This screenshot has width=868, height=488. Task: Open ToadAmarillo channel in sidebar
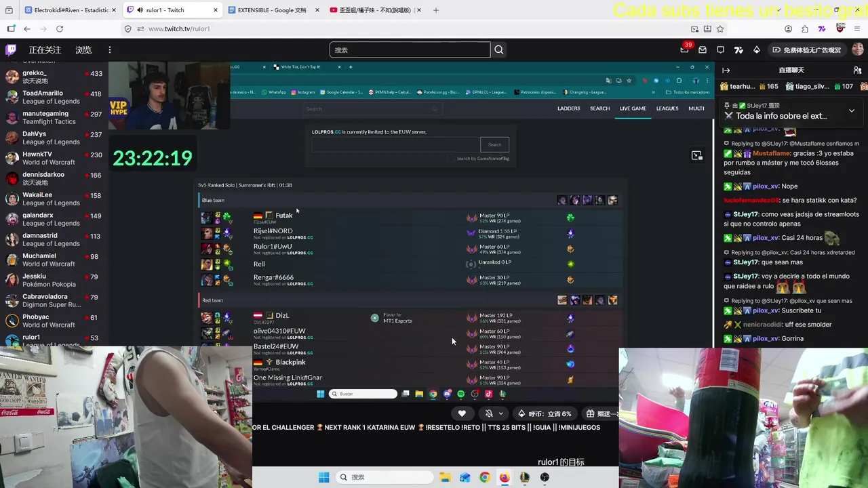pos(54,97)
